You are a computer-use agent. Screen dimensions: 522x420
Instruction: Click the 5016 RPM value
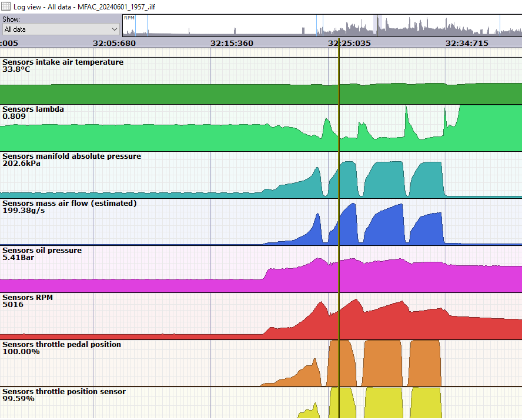click(13, 305)
